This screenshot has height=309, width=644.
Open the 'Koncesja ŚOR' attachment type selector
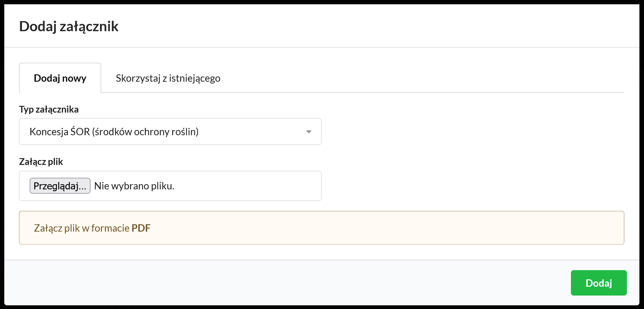153,132
